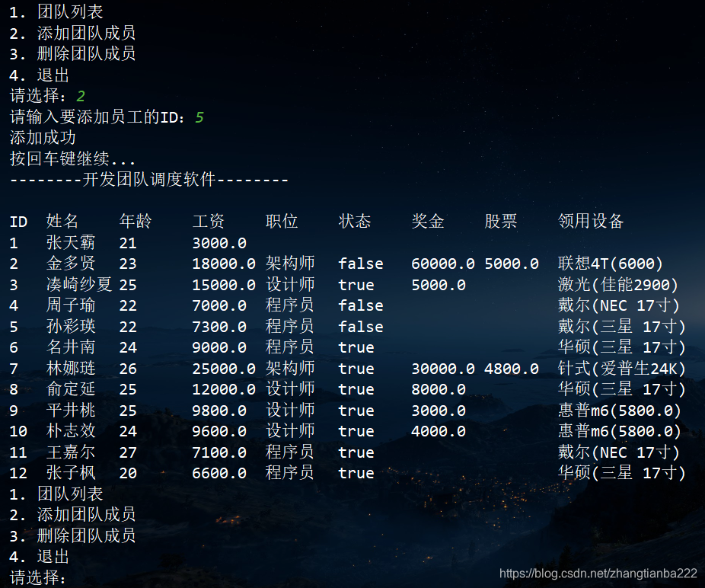The height and width of the screenshot is (588, 705).
Task: Click the age 20 in 张子枫's row
Action: tap(128, 473)
